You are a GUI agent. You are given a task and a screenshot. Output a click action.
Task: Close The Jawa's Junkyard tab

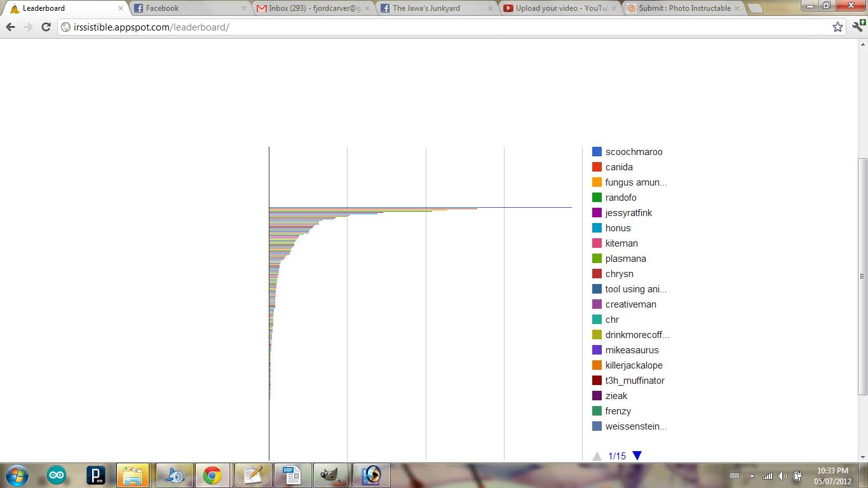pyautogui.click(x=490, y=8)
